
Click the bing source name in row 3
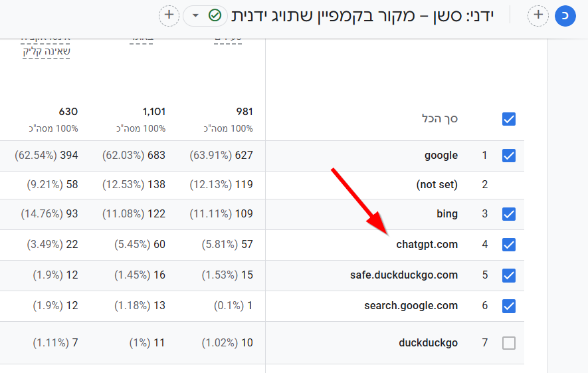(x=447, y=214)
